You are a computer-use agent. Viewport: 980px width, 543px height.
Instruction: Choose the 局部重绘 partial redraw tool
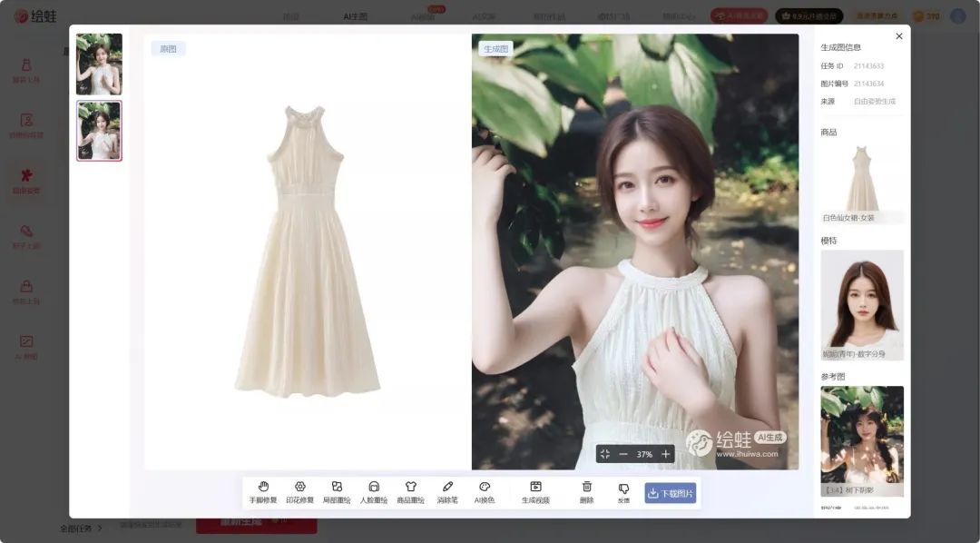(337, 492)
